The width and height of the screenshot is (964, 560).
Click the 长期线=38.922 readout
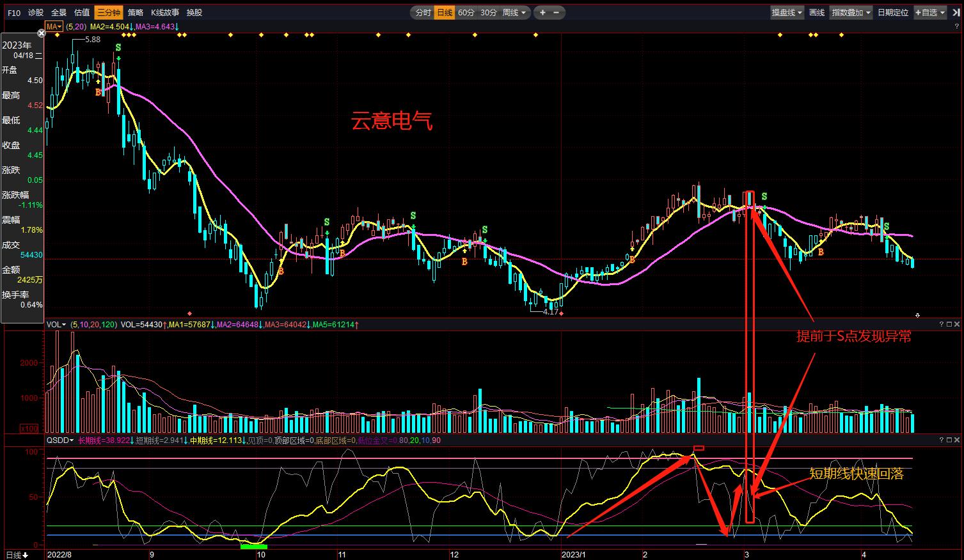[104, 440]
